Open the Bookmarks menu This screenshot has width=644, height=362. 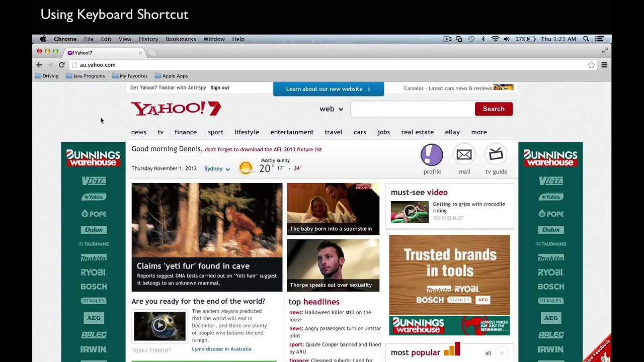tap(181, 39)
